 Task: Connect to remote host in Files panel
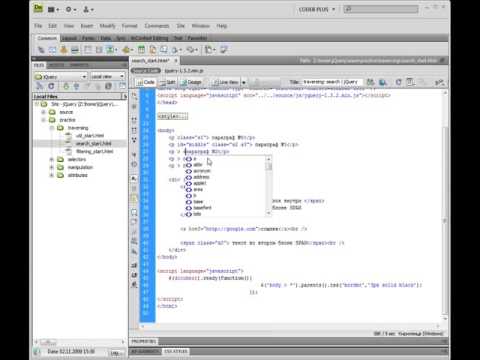click(x=40, y=86)
